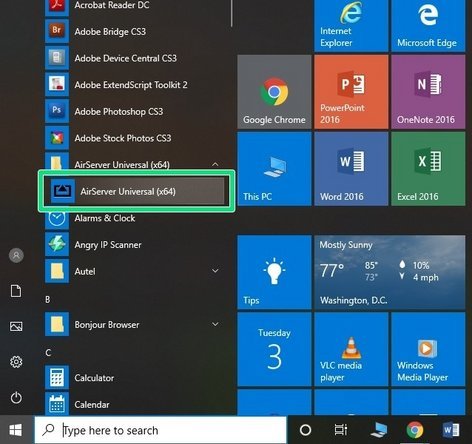Open Task View on the taskbar
The image size is (472, 444).
coord(341,430)
